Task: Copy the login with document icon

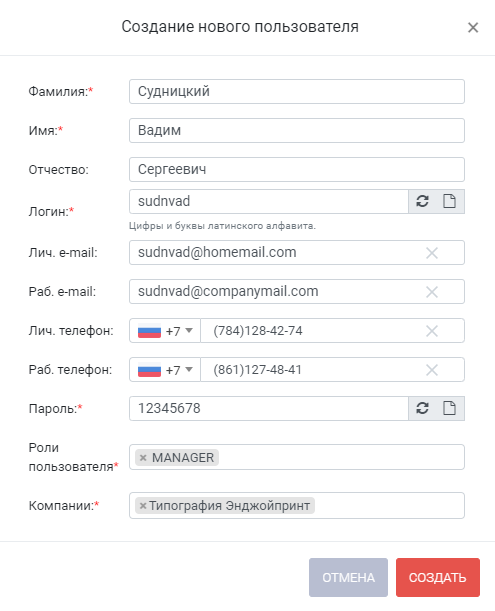Action: 449,201
